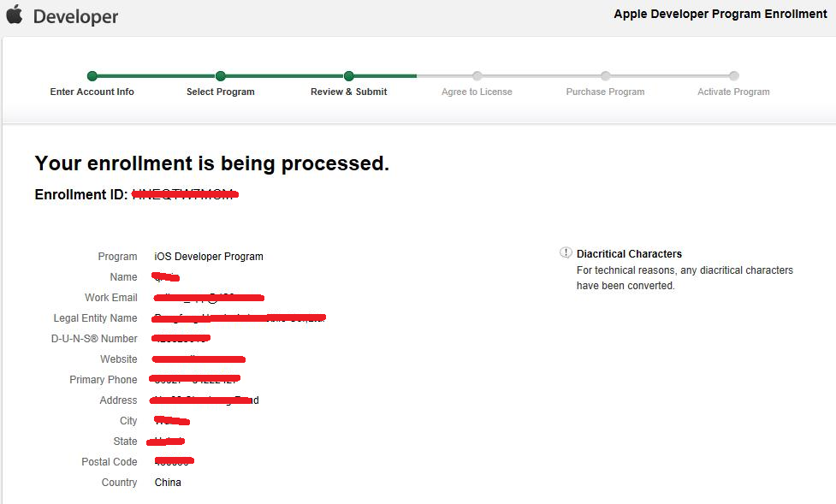This screenshot has height=504, width=836.
Task: Click the City field label
Action: pos(128,421)
